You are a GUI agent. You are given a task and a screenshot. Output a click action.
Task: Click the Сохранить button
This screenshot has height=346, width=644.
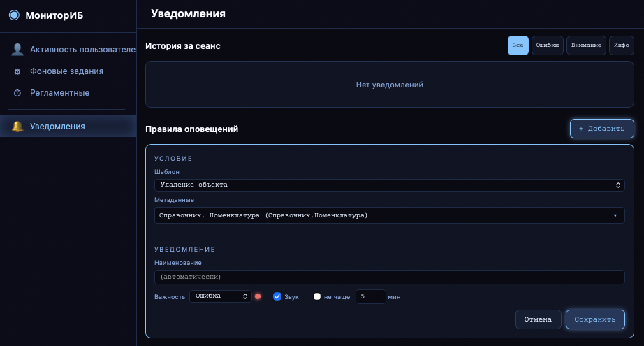point(595,319)
